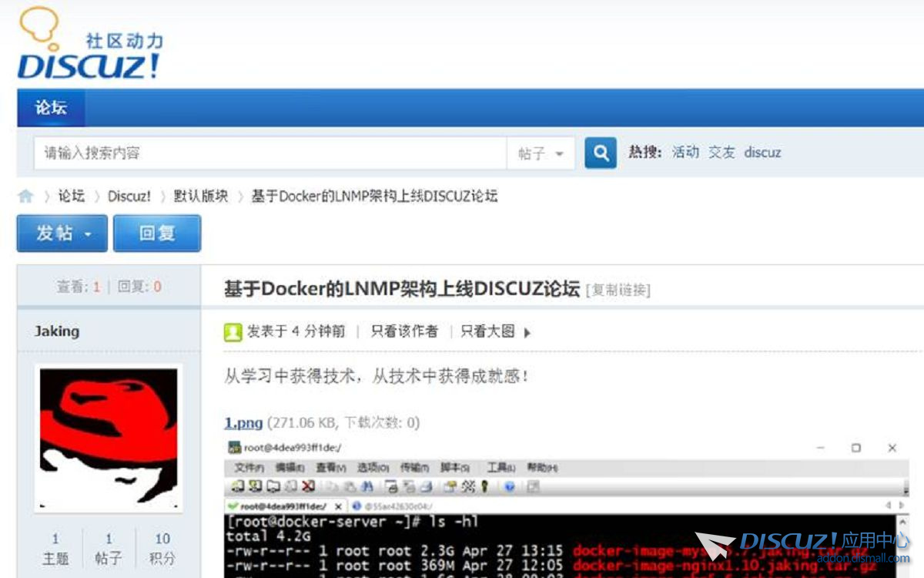Select 只看该作者 filter link
The height and width of the screenshot is (578, 924).
click(404, 332)
